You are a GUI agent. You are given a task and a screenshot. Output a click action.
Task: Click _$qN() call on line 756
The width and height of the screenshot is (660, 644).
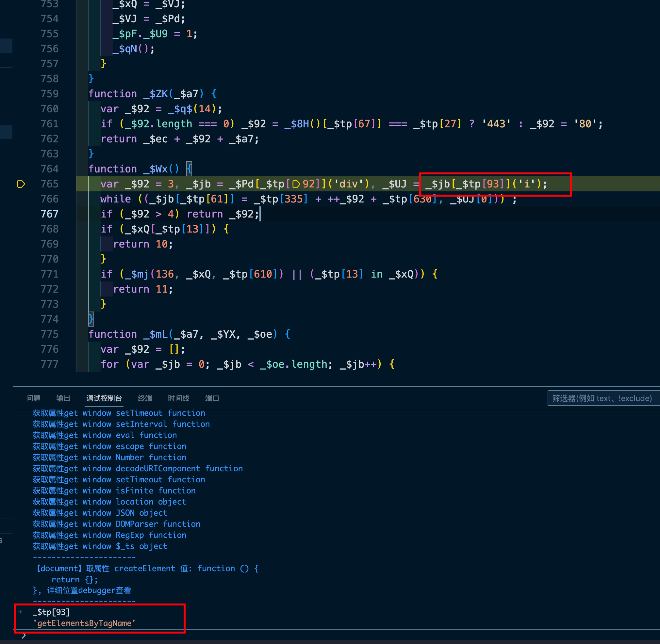[x=131, y=49]
